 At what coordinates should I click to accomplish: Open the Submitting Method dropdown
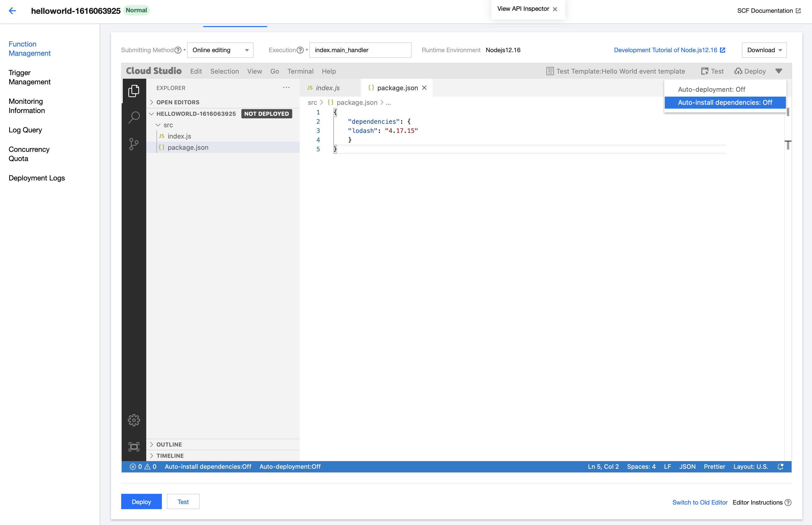coord(220,50)
